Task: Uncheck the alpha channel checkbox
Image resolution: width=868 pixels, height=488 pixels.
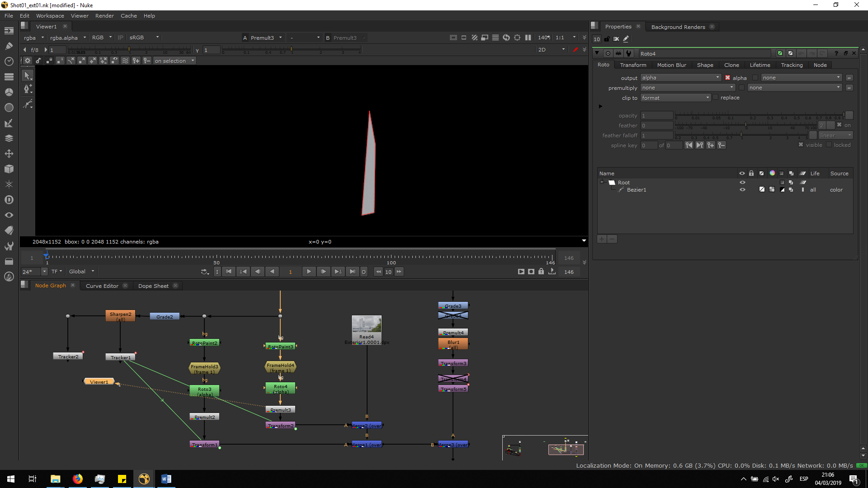Action: coord(727,78)
